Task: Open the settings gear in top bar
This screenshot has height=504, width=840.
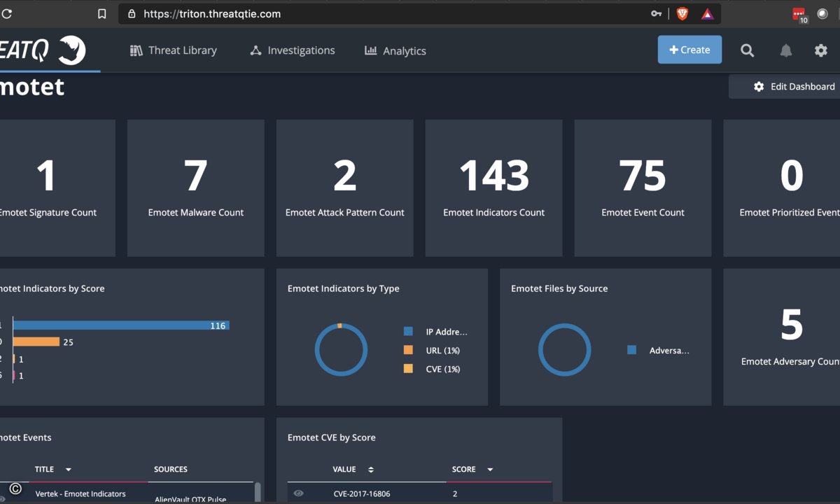Action: (821, 50)
